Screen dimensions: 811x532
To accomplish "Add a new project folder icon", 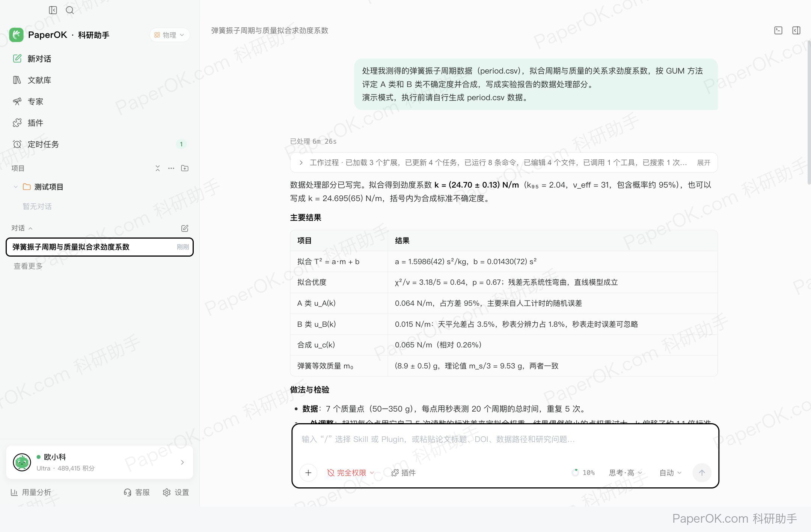I will [185, 168].
